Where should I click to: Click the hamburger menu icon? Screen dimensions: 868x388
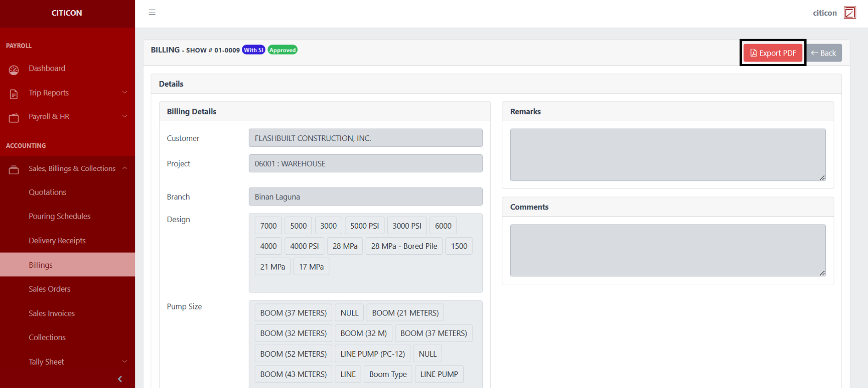(x=152, y=12)
